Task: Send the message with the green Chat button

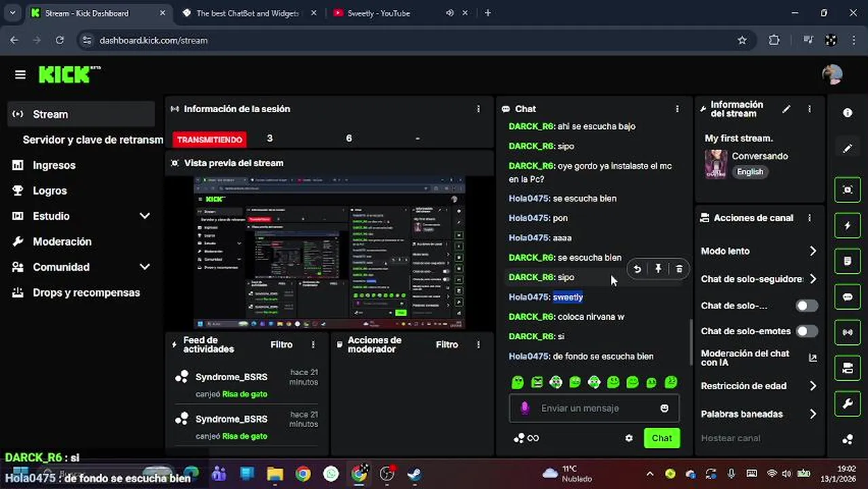Action: click(662, 438)
